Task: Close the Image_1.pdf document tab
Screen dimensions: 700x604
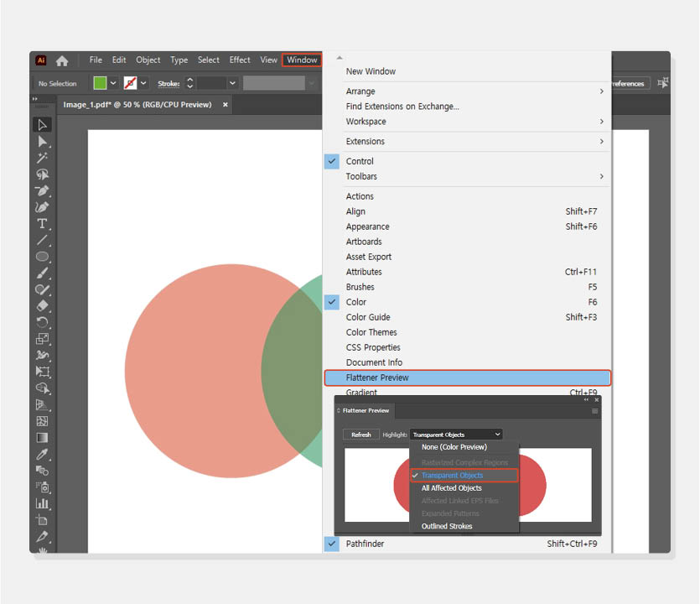Action: [226, 105]
